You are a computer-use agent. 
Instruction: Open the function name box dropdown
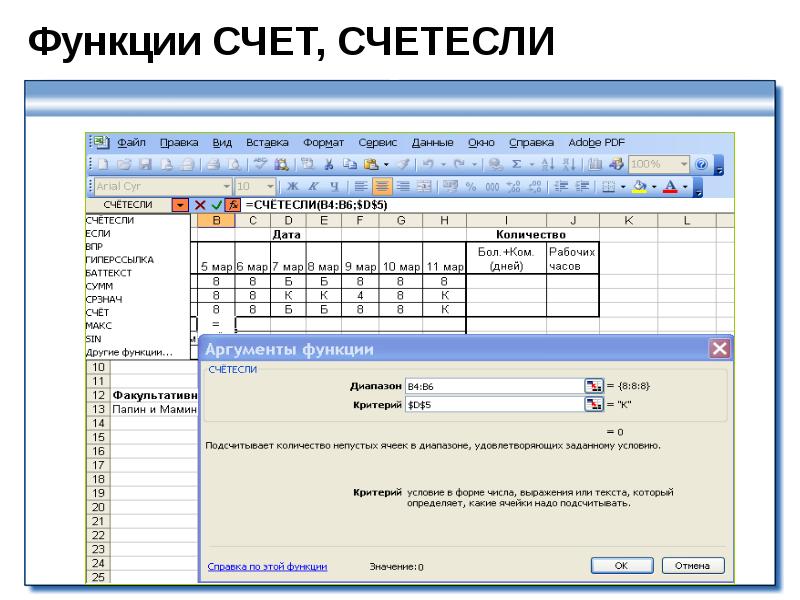[180, 205]
